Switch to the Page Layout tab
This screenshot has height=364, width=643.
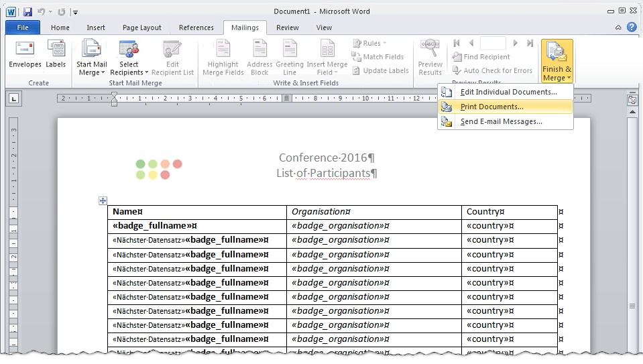142,27
